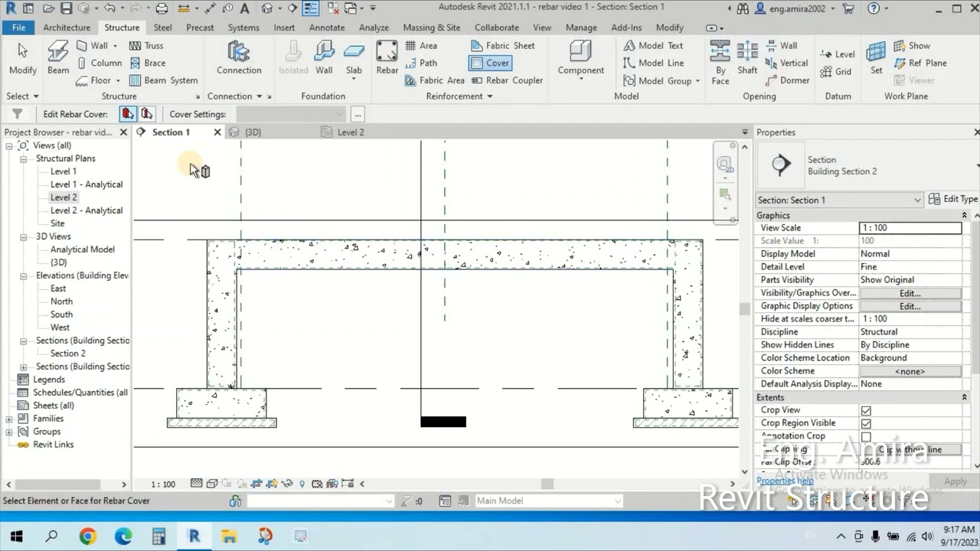Screen dimensions: 980x551
Task: Click the Edit Type button
Action: (x=952, y=199)
